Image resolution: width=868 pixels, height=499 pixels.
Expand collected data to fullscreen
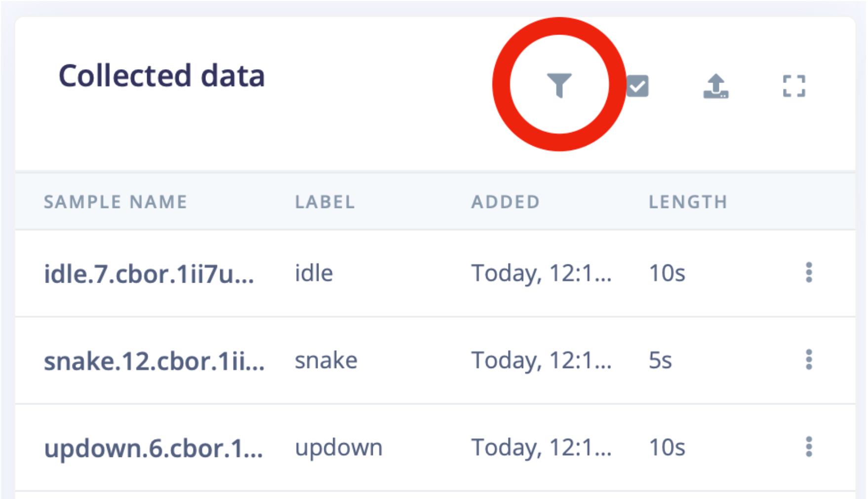coord(794,86)
